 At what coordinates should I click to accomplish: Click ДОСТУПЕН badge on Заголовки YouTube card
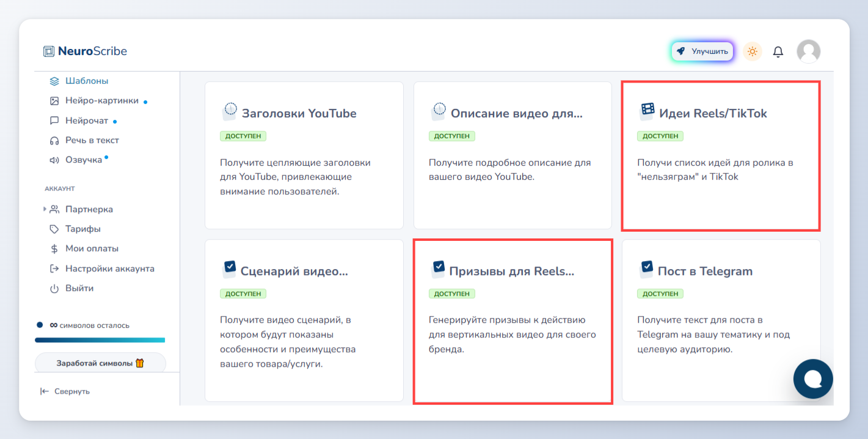pos(243,136)
